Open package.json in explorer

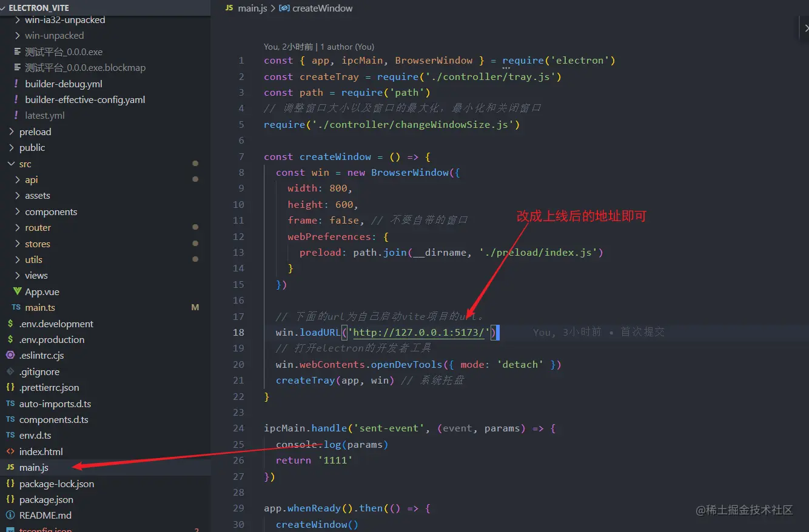click(x=46, y=500)
